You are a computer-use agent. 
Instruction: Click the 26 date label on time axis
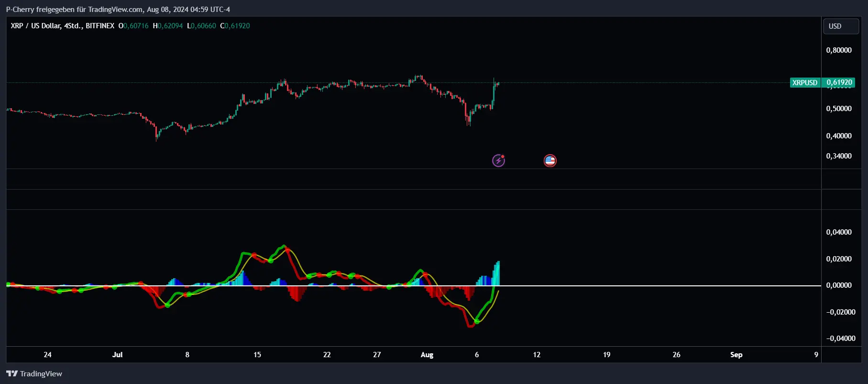[x=676, y=355]
